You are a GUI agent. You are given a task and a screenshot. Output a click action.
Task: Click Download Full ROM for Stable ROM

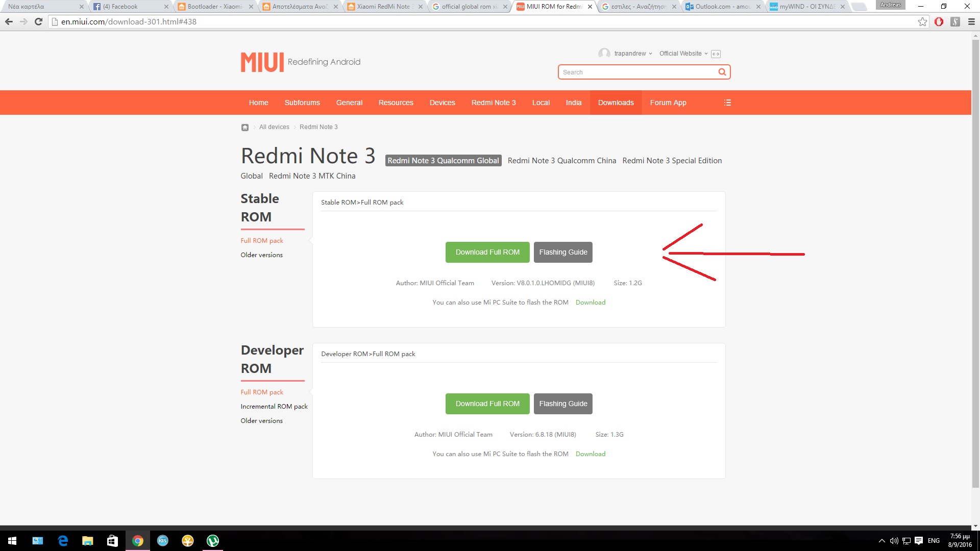(487, 252)
